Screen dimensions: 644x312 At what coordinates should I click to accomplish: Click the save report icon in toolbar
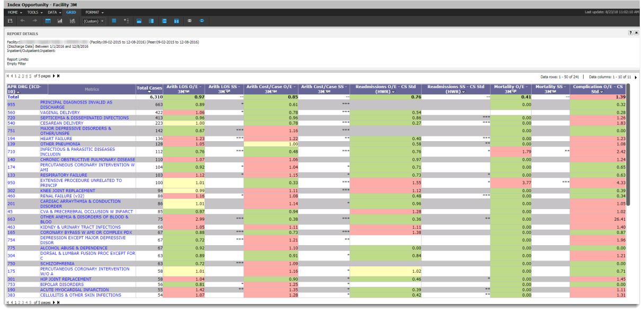tap(10, 21)
